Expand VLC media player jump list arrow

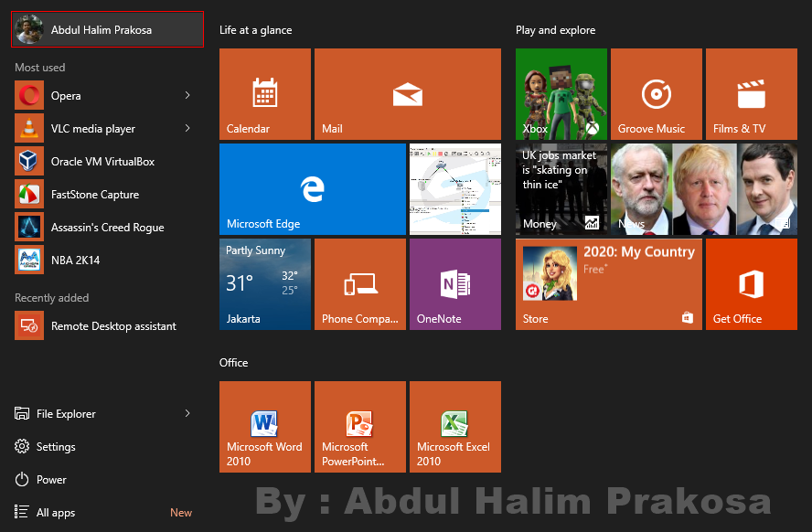tap(187, 128)
